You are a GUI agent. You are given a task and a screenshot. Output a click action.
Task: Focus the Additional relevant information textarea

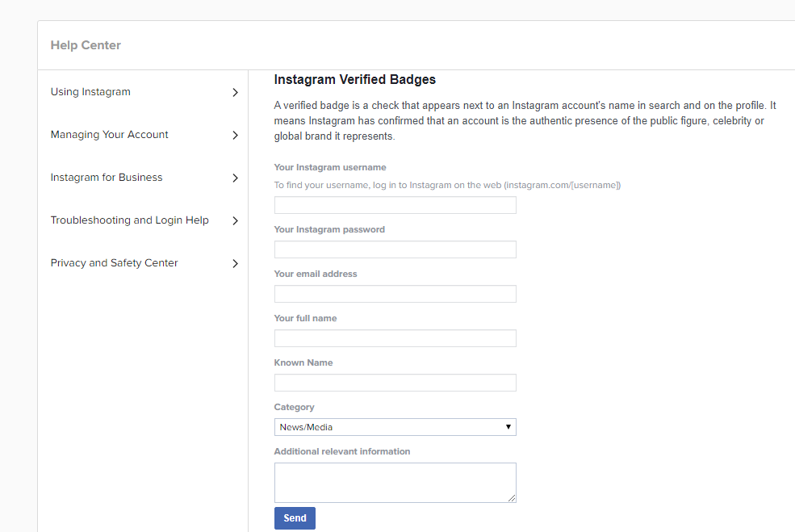(395, 482)
